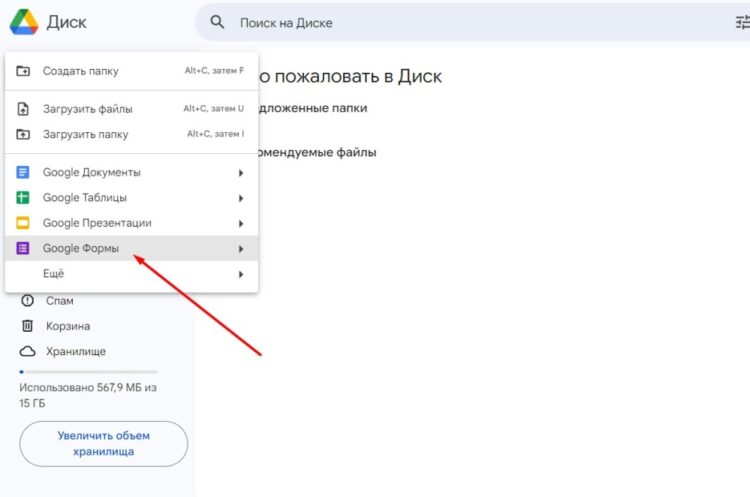Click the search magnifier icon

[x=217, y=22]
